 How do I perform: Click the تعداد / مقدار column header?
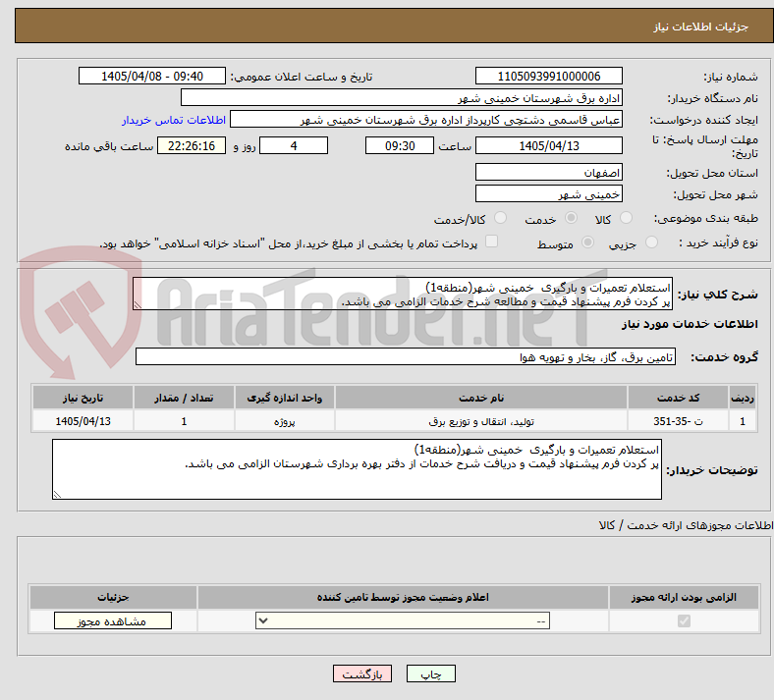184,398
